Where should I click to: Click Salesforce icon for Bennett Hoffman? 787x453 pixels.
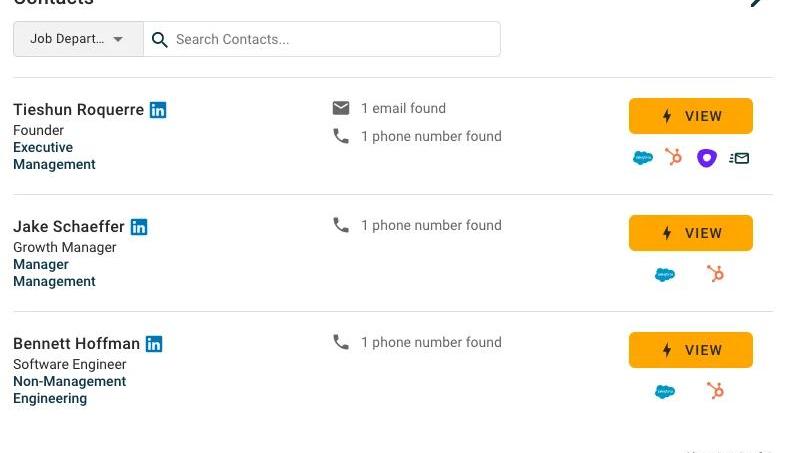pyautogui.click(x=665, y=391)
